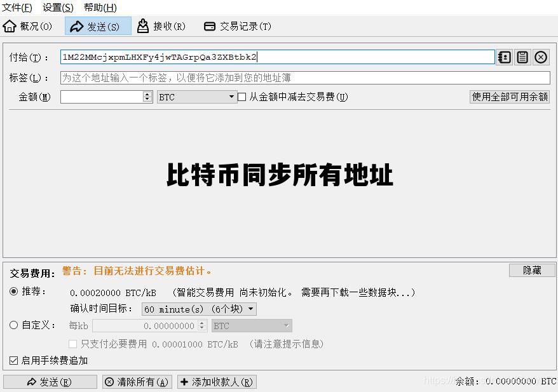Click the 添加收款人(R) button

(217, 382)
